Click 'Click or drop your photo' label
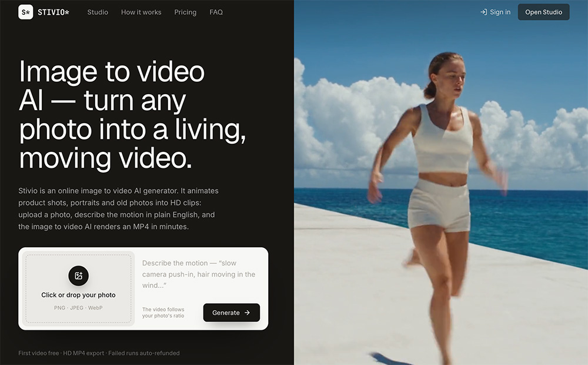The image size is (588, 365). pos(78,295)
